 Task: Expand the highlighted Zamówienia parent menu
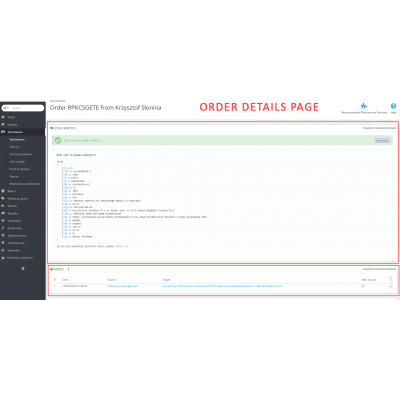tap(23, 132)
